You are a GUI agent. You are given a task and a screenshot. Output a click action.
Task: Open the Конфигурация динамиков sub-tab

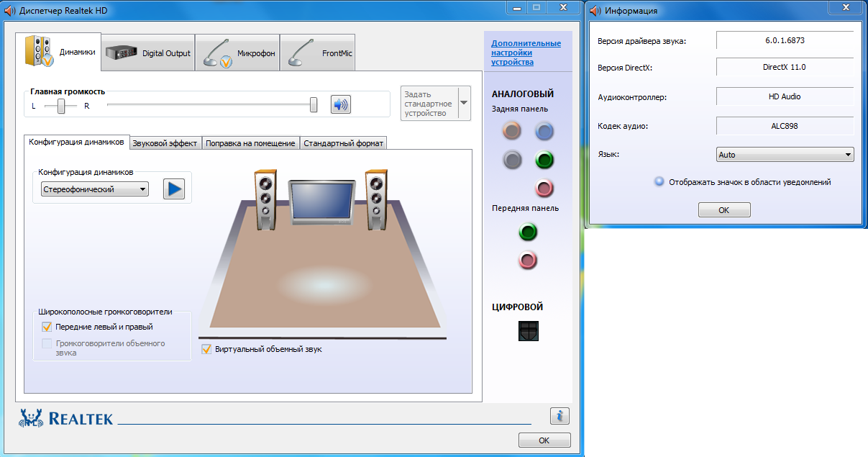76,142
